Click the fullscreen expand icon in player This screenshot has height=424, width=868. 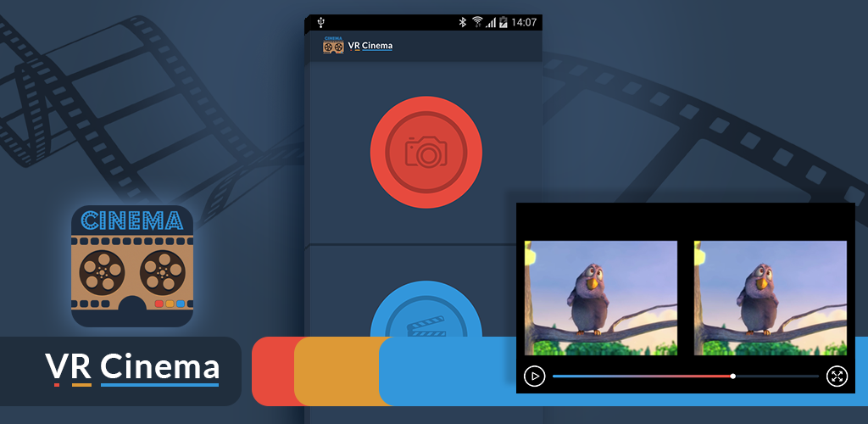(x=837, y=377)
